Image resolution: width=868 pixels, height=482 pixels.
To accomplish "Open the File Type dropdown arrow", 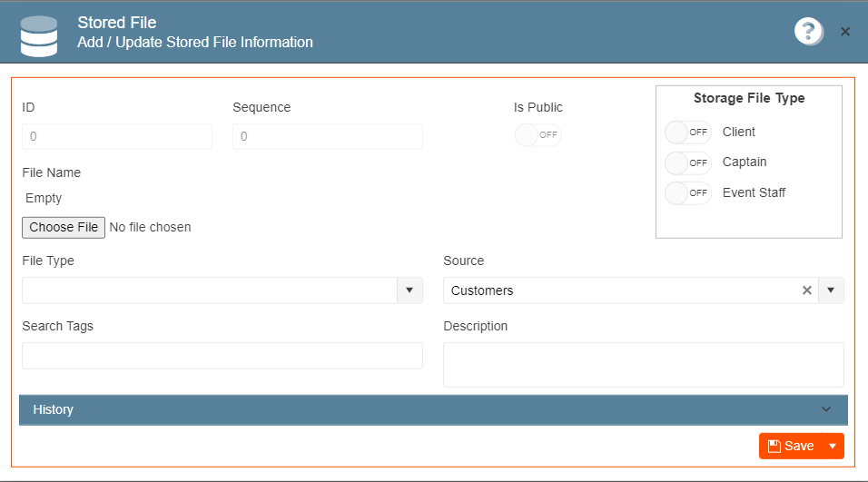I will [x=409, y=290].
